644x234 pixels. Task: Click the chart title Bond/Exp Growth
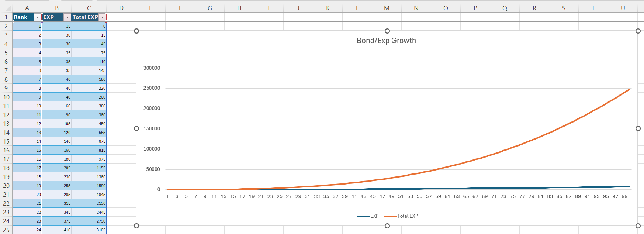pos(386,41)
